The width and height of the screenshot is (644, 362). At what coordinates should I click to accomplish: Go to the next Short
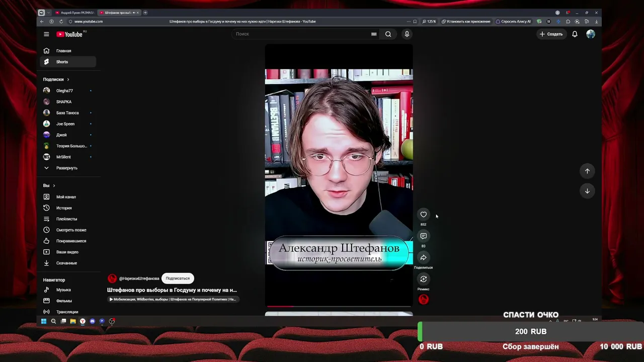(x=587, y=191)
